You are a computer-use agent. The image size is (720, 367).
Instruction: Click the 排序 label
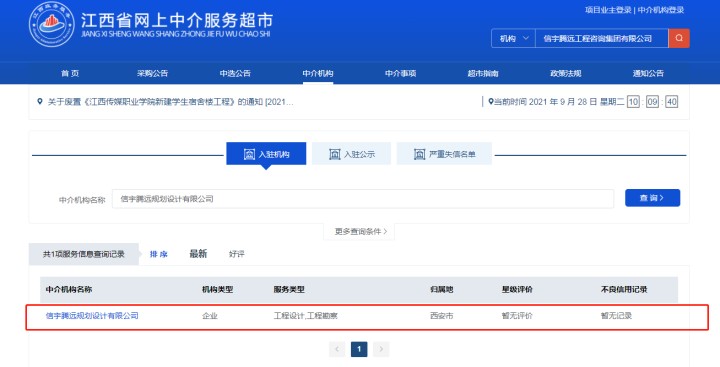158,254
